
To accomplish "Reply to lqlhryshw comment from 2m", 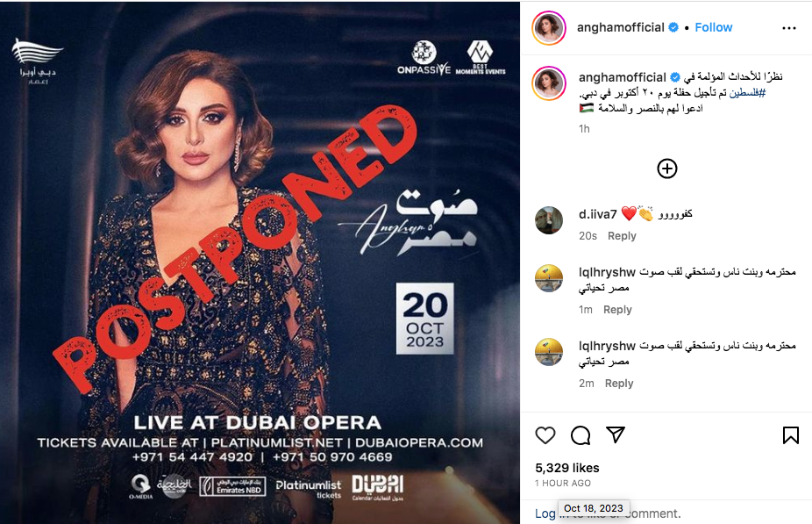I will (619, 383).
